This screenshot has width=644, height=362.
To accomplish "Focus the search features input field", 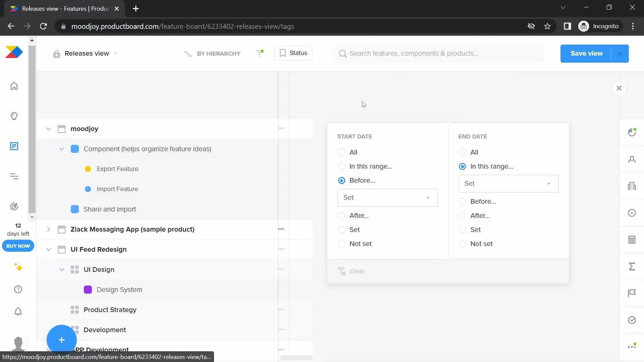I will tap(439, 54).
